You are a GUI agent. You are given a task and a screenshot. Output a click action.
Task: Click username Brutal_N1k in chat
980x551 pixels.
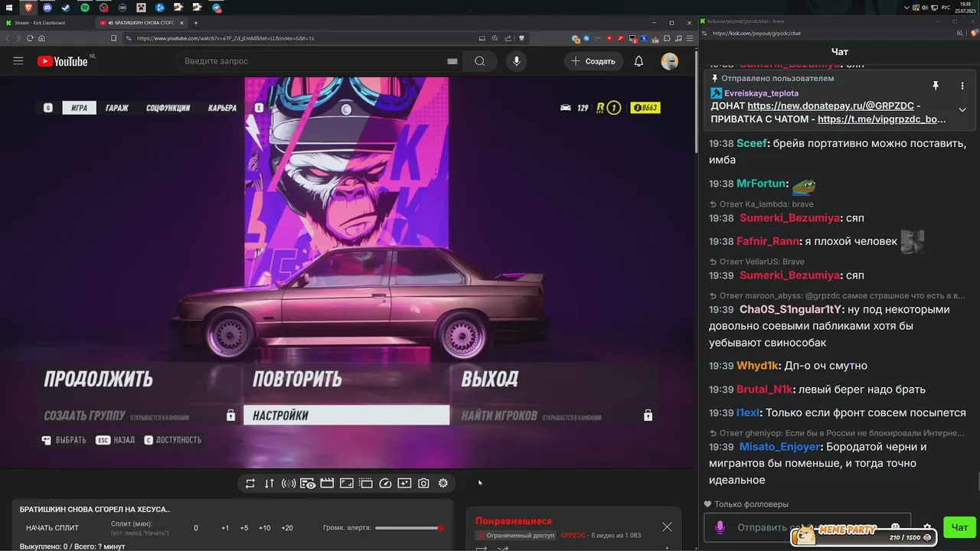coord(764,390)
